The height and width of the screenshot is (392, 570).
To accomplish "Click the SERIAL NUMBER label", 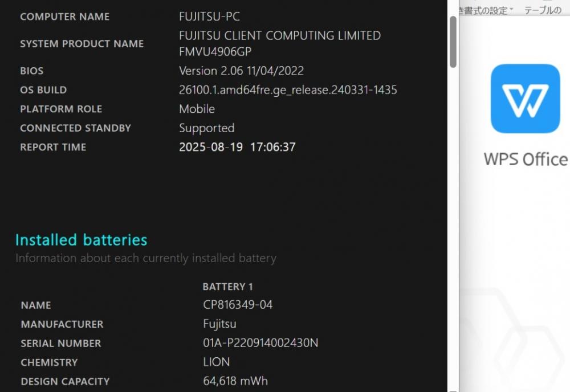I will pyautogui.click(x=61, y=344).
